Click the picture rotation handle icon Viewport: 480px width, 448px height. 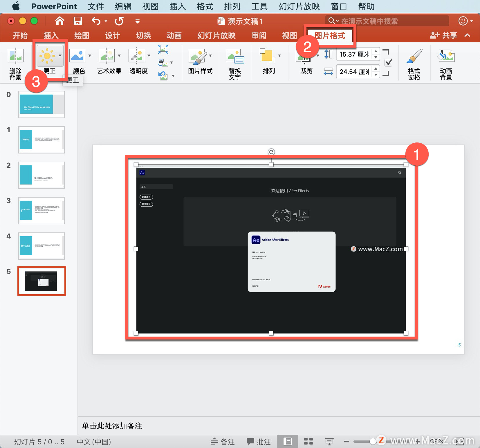point(271,152)
